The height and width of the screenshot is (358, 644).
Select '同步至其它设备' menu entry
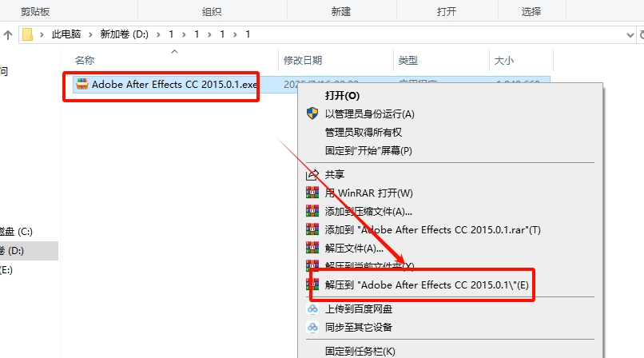[x=359, y=327]
